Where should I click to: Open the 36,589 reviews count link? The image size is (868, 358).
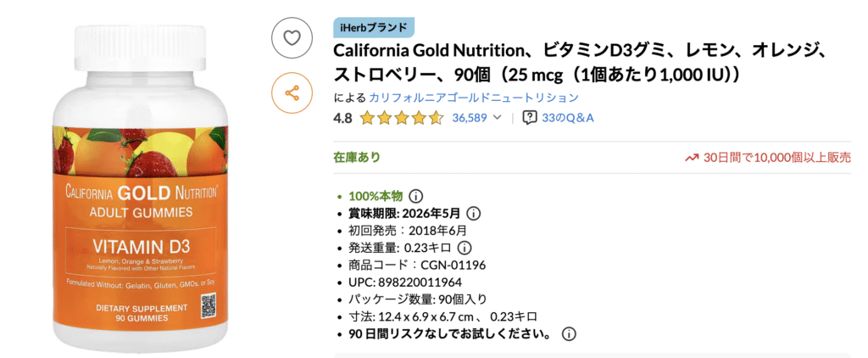[469, 118]
